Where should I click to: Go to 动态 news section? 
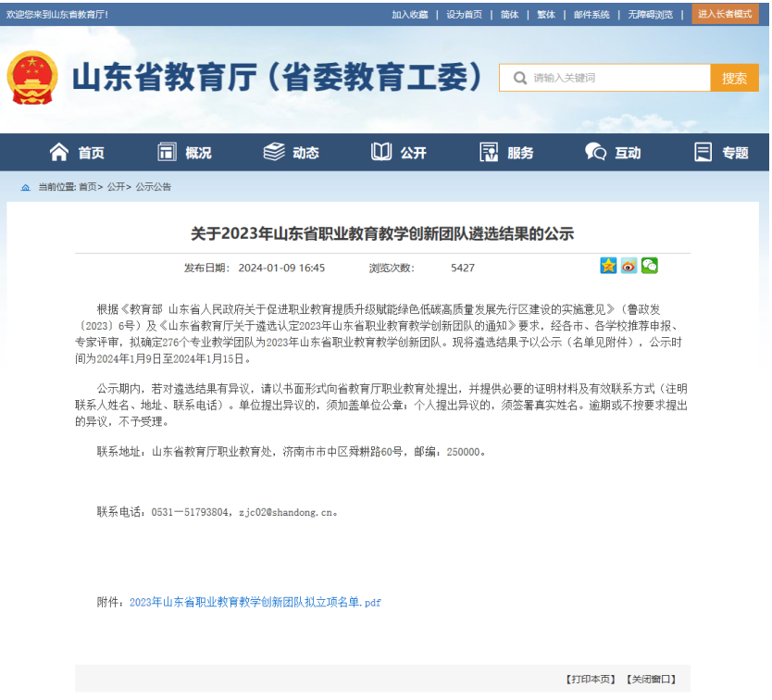point(292,153)
